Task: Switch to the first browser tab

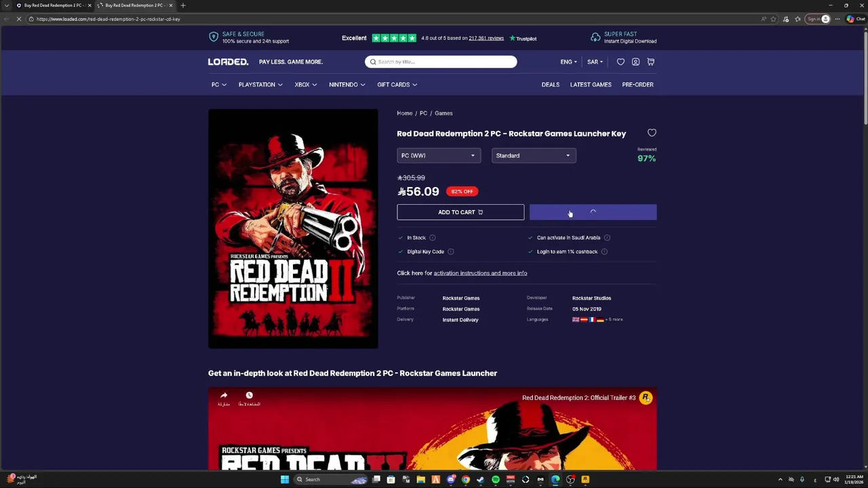Action: click(x=53, y=5)
